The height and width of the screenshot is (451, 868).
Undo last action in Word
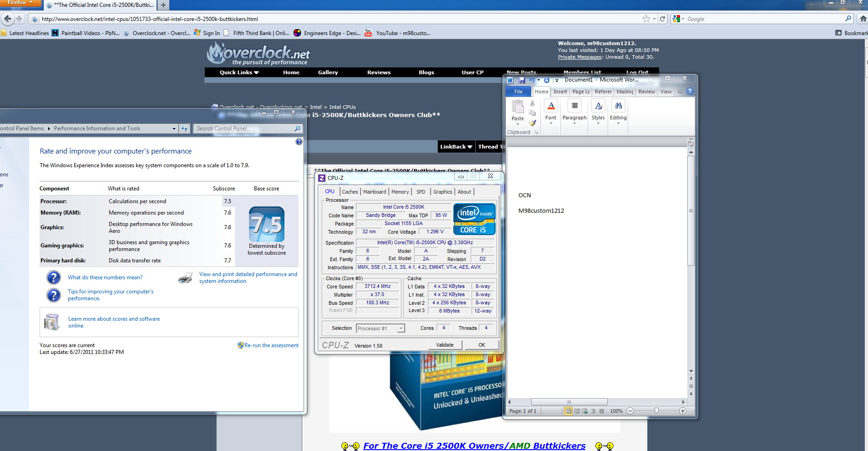(532, 80)
